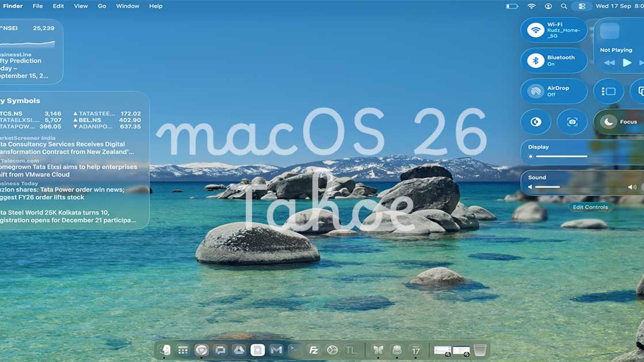The width and height of the screenshot is (644, 362).
Task: Click the Wed 17 Sep date and time
Action: 619,6
